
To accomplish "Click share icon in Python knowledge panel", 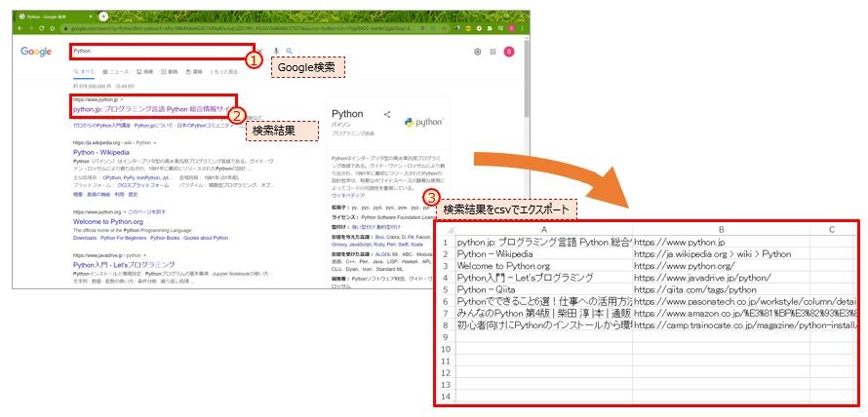I will click(387, 115).
